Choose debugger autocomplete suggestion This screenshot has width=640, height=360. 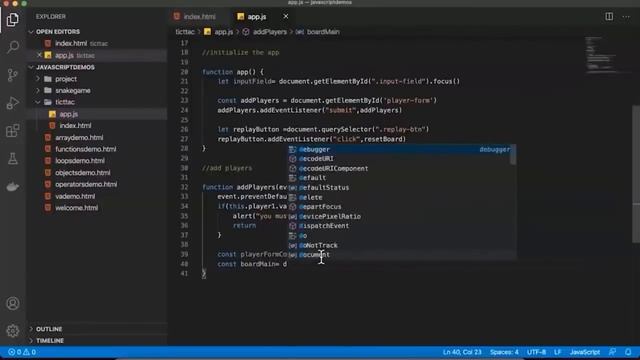pos(399,149)
